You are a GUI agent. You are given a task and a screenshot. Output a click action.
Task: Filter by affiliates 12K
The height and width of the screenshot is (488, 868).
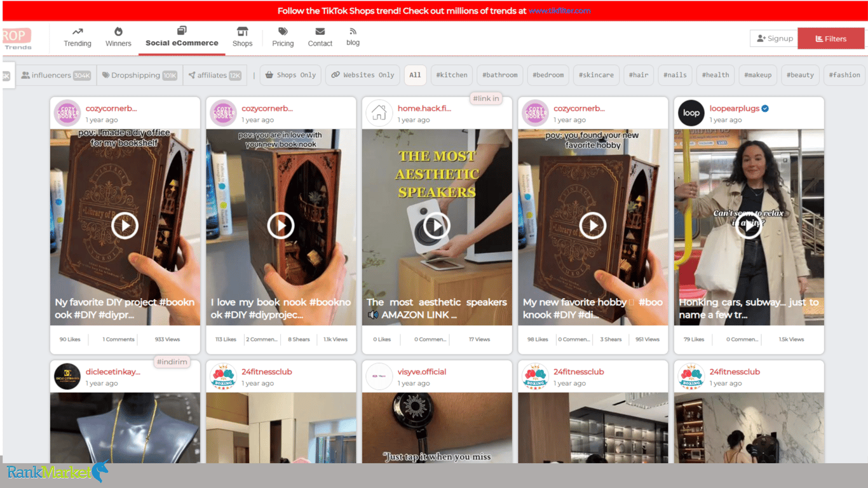(215, 75)
